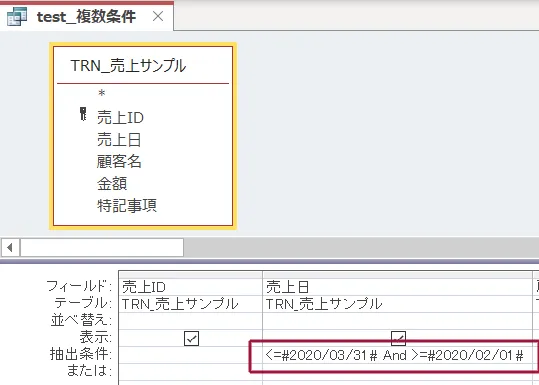Click the フィールド cell containing 売上日
Viewport: 539px width, 385px height.
[x=397, y=287]
